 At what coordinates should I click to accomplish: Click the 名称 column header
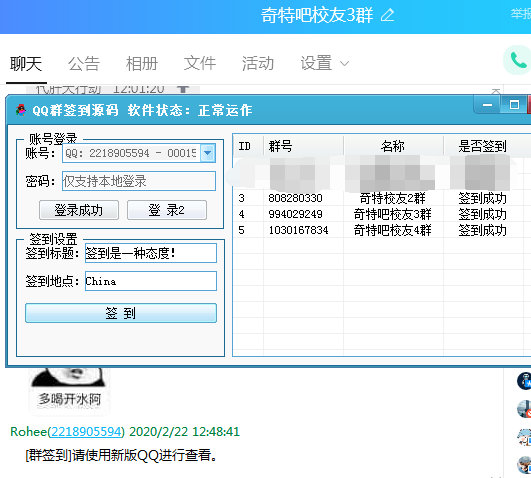click(393, 146)
